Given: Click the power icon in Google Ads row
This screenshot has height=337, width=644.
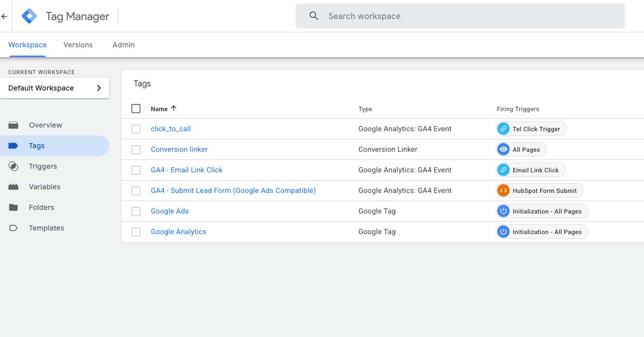Looking at the screenshot, I should 503,211.
